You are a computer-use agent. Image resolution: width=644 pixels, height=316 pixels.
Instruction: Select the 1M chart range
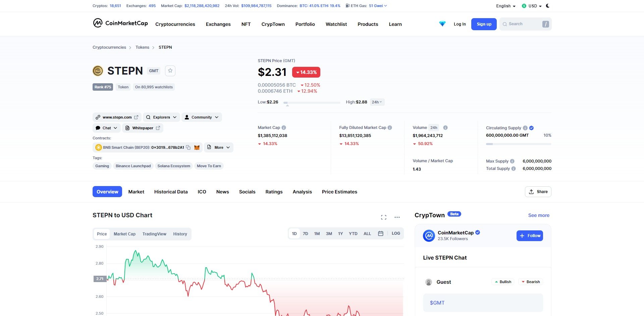317,233
